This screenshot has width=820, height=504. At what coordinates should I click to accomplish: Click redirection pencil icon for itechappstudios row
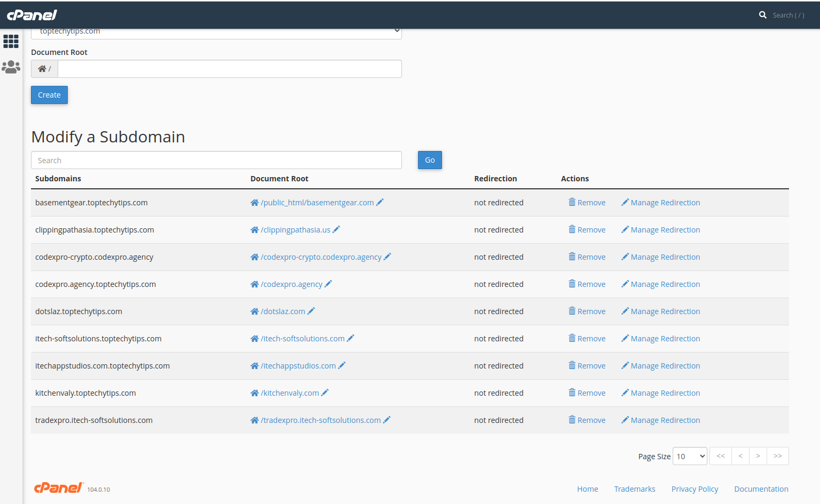pos(625,365)
